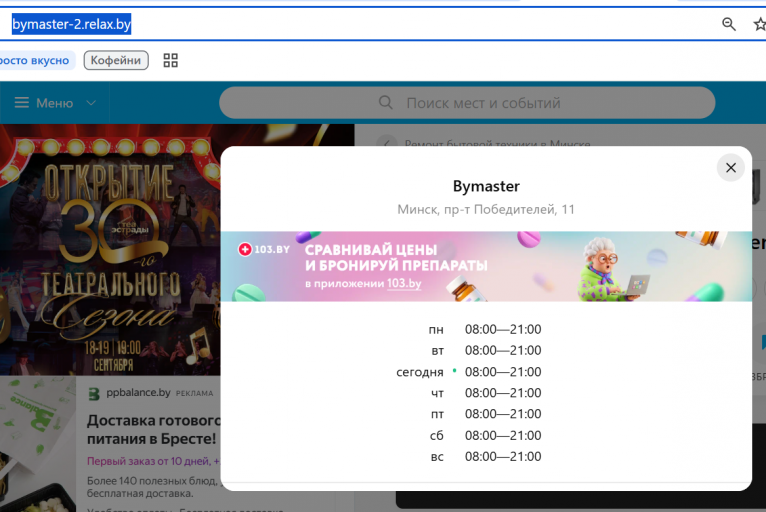This screenshot has height=512, width=766.
Task: Click the ppbalance.by green logo icon
Action: coord(94,394)
